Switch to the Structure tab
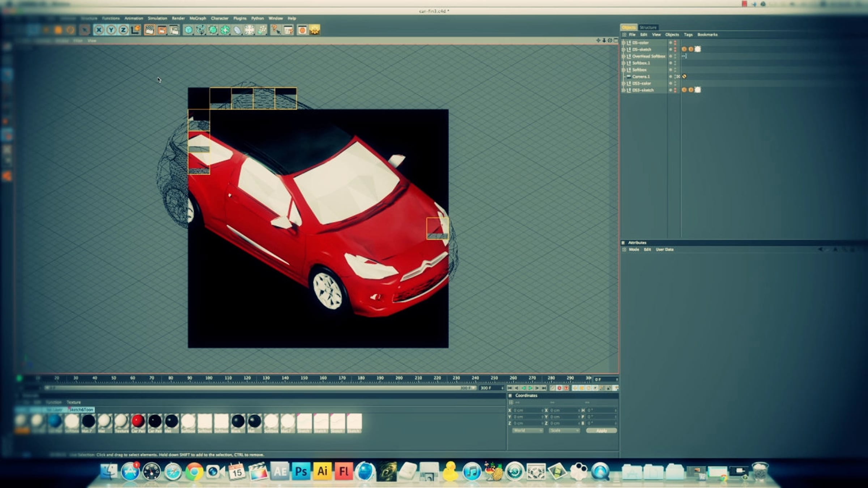868x488 pixels. pos(648,27)
